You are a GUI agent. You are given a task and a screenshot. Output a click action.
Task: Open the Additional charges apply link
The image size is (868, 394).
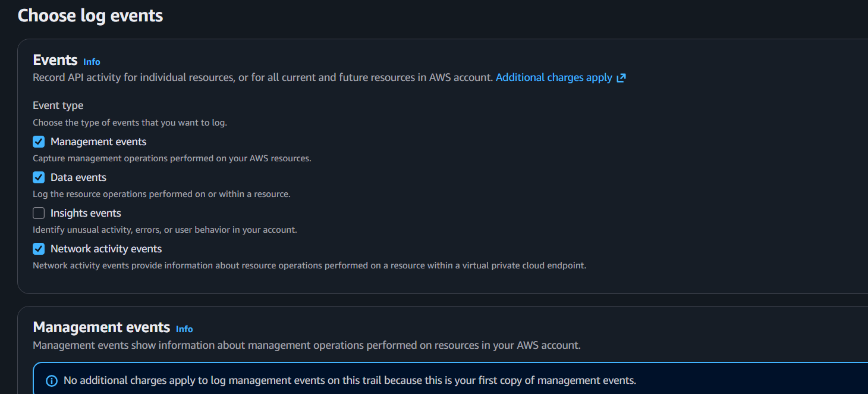554,77
